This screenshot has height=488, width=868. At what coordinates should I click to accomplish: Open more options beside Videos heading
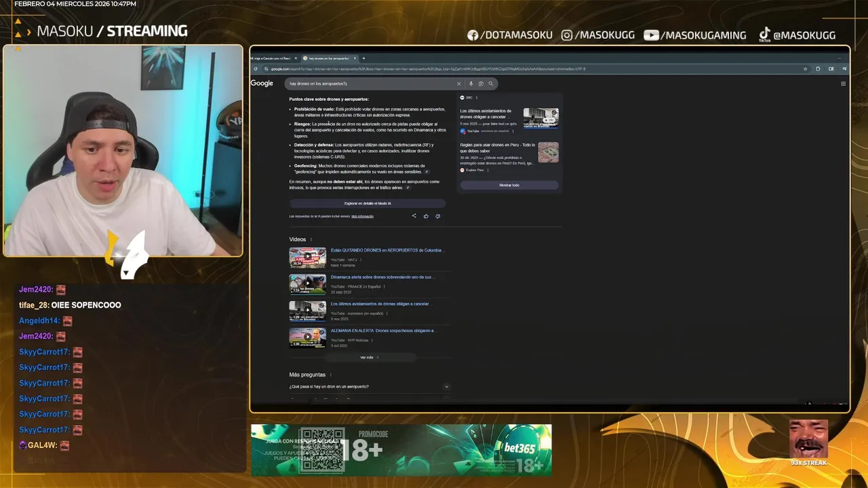coord(311,239)
